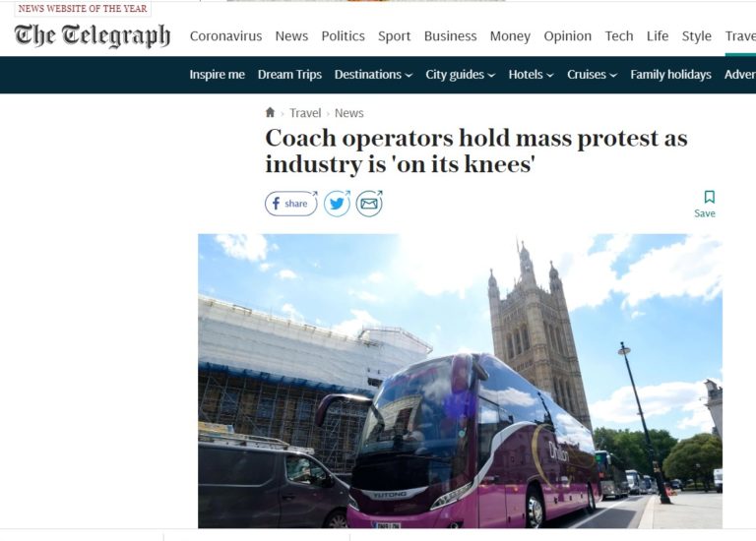
Task: Email this article using envelope icon
Action: tap(369, 204)
